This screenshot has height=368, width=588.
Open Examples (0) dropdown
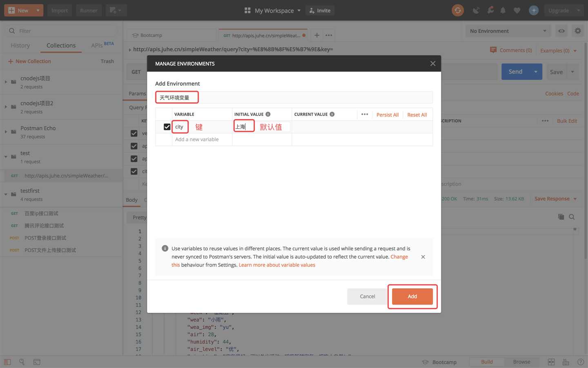(x=558, y=51)
